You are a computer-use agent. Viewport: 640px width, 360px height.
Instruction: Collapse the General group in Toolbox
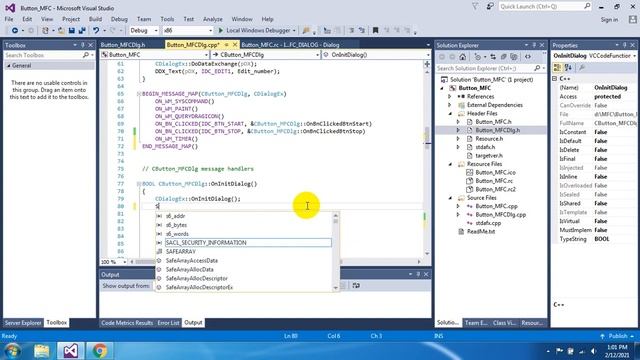9,66
